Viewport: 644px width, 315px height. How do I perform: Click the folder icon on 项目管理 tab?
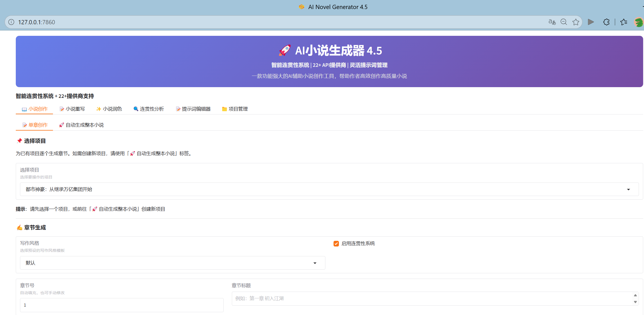[224, 109]
